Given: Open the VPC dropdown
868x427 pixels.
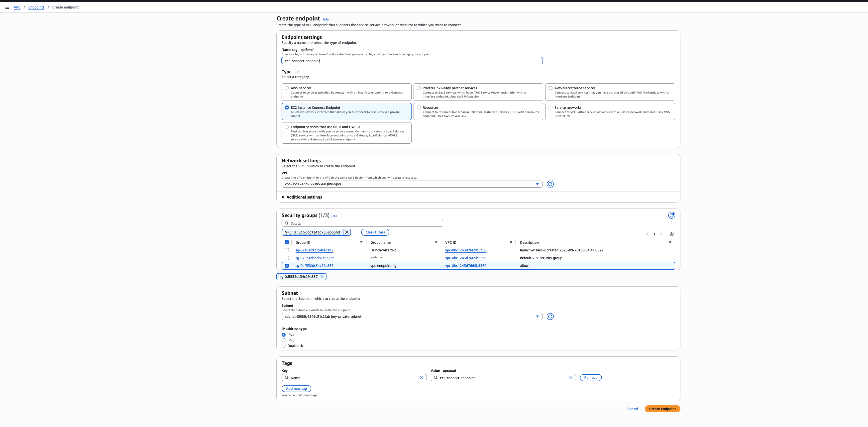Looking at the screenshot, I should (x=412, y=184).
